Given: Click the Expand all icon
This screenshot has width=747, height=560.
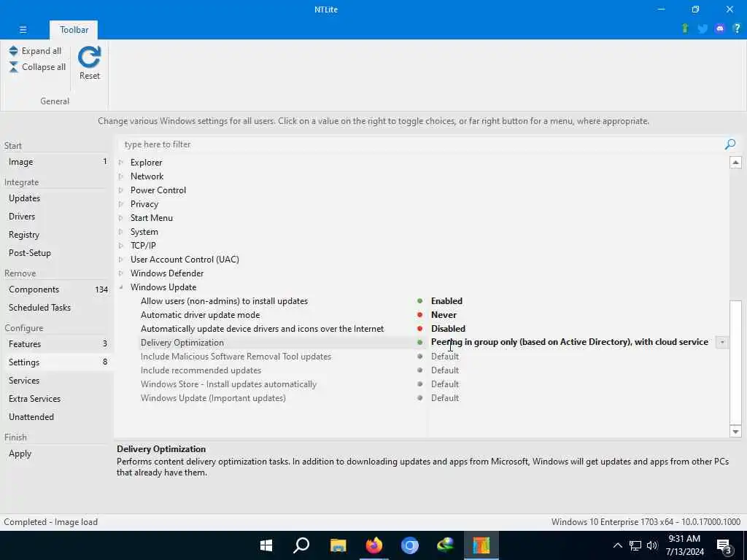Looking at the screenshot, I should click(13, 51).
